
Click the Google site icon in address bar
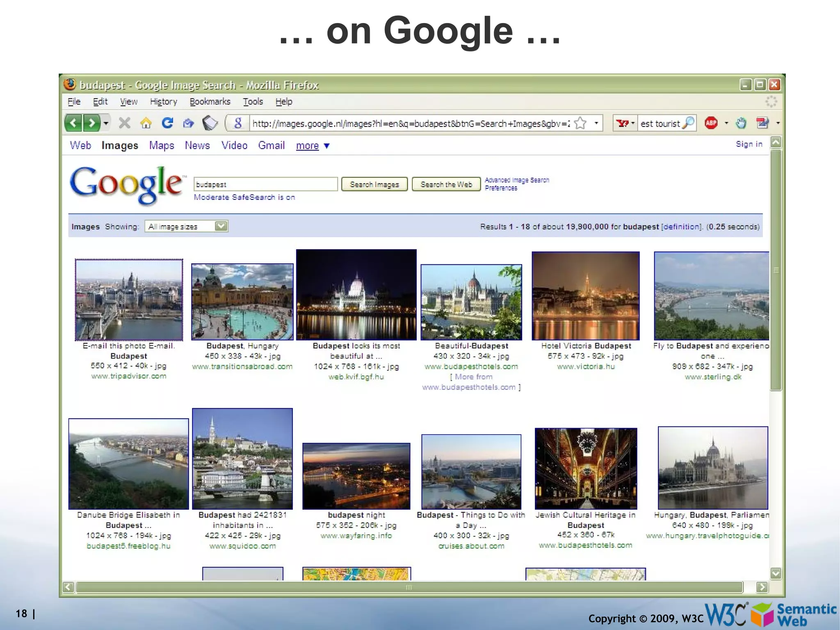(238, 123)
